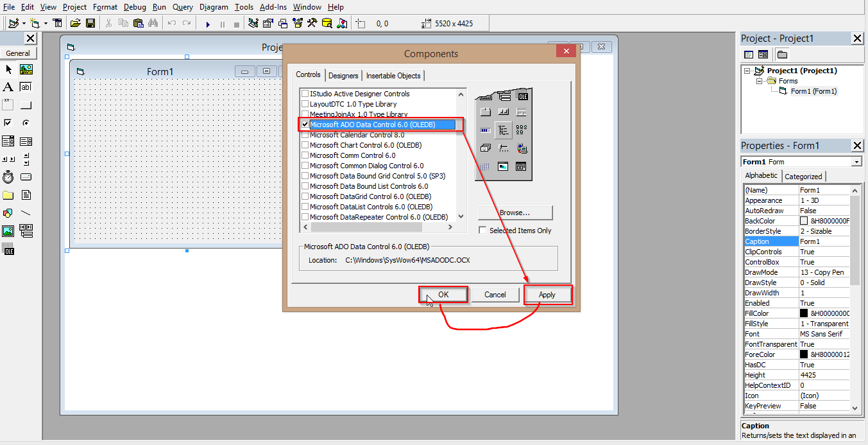This screenshot has height=445, width=868.
Task: Select the DirListBox folder tool
Action: pyautogui.click(x=8, y=195)
